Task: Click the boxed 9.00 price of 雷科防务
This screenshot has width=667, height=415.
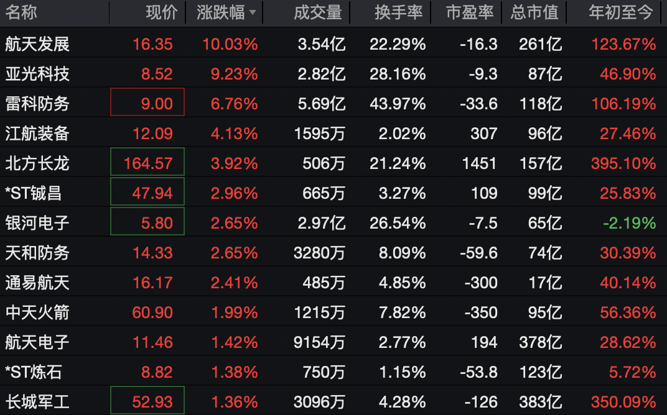Action: (x=148, y=104)
